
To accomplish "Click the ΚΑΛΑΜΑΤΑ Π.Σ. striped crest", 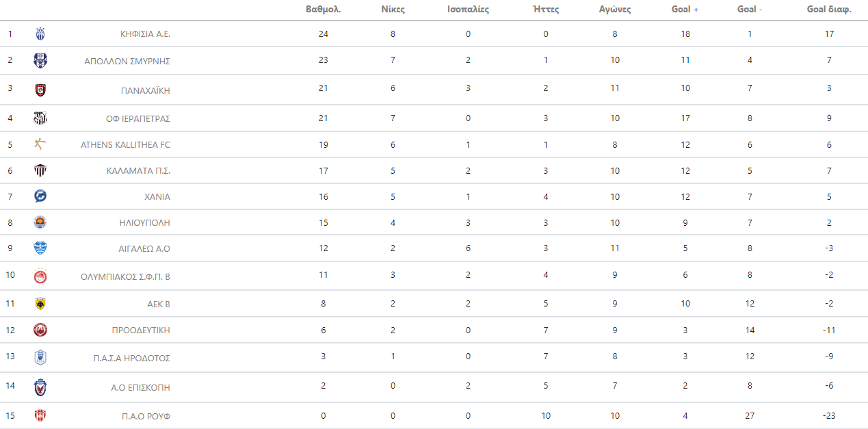I will click(40, 170).
